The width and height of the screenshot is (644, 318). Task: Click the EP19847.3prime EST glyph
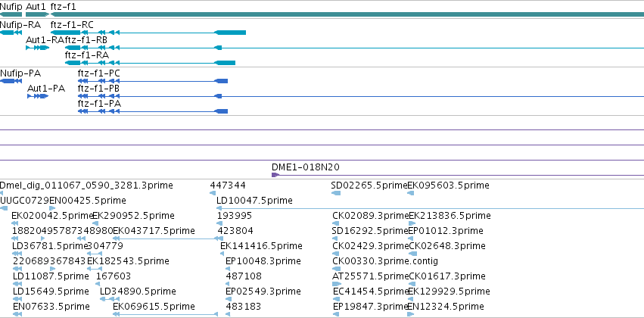coord(336,314)
